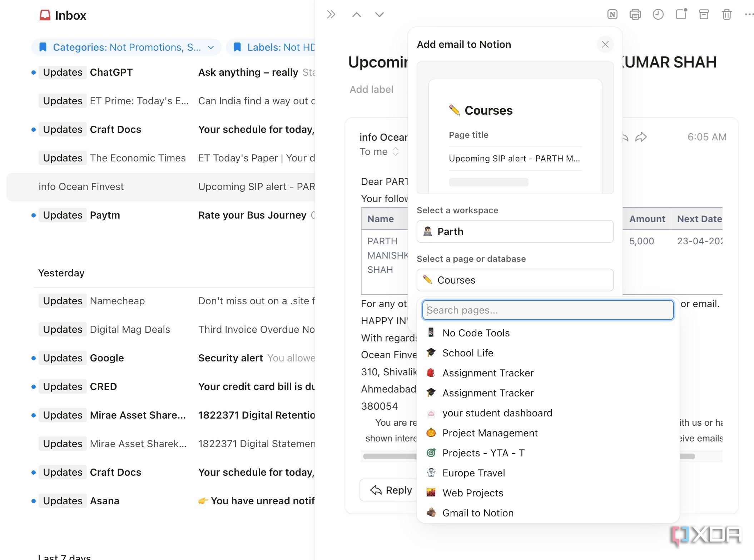Expand the Categories filter dropdown
754x560 pixels.
127,47
